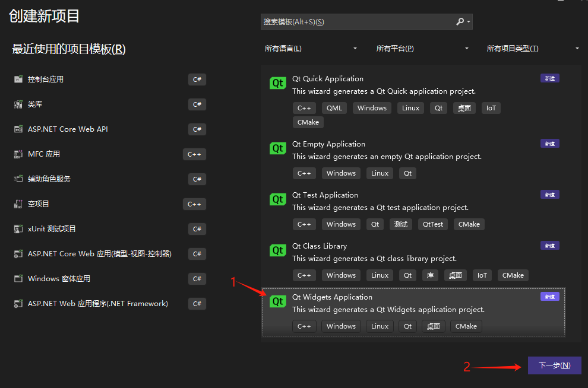The width and height of the screenshot is (588, 388).
Task: Click the 新建 badge on Qt Class Library
Action: click(x=550, y=245)
